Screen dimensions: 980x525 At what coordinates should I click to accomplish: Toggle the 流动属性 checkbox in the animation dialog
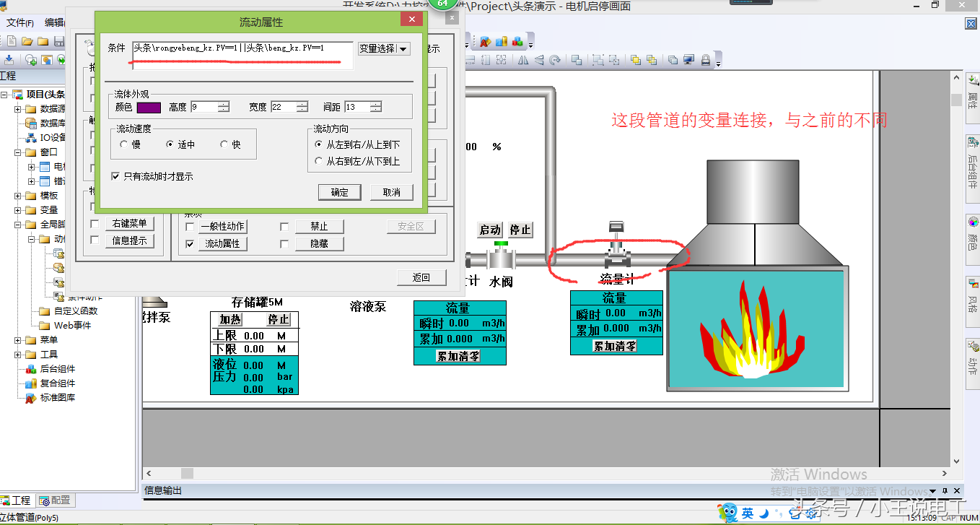click(x=191, y=244)
